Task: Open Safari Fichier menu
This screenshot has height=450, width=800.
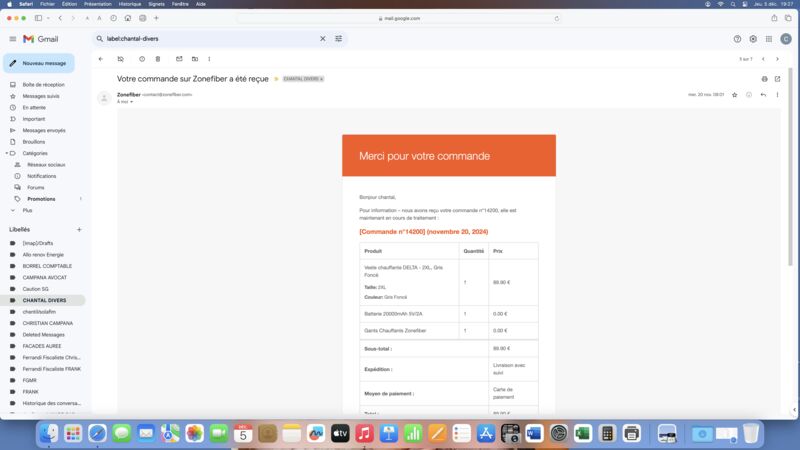Action: click(x=47, y=4)
